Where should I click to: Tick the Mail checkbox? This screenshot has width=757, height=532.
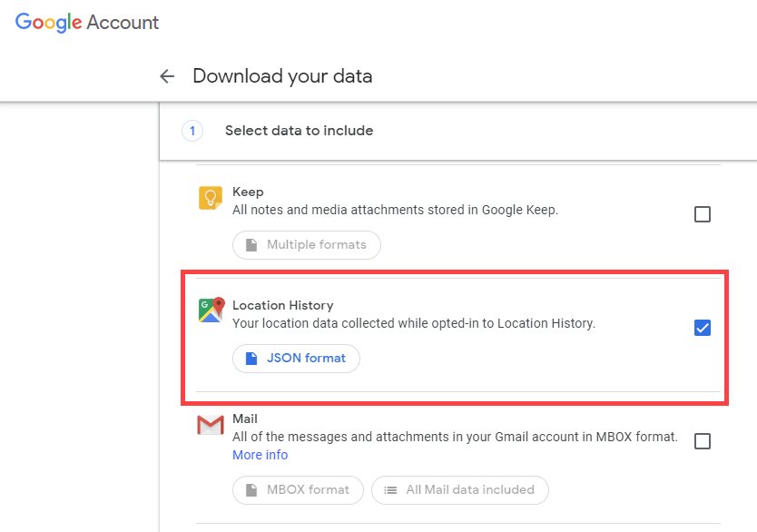[x=702, y=440]
